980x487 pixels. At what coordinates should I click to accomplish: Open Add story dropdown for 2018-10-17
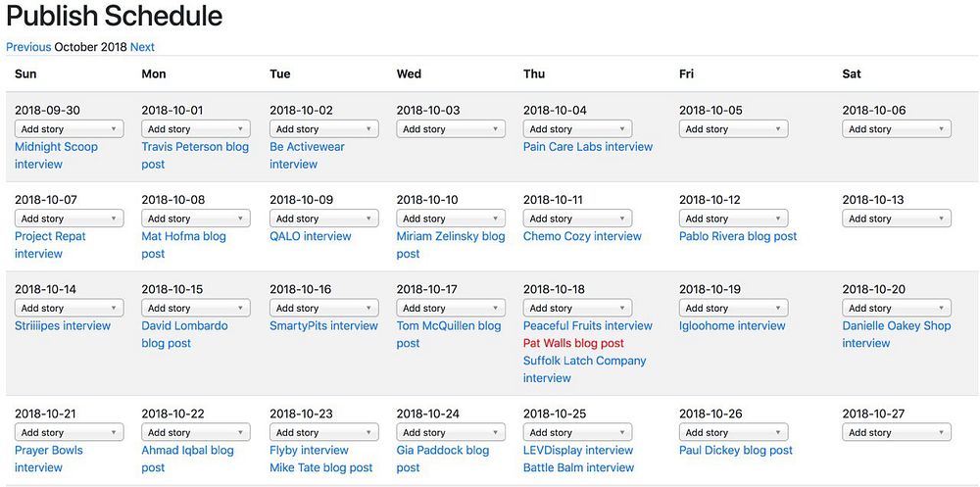click(451, 309)
